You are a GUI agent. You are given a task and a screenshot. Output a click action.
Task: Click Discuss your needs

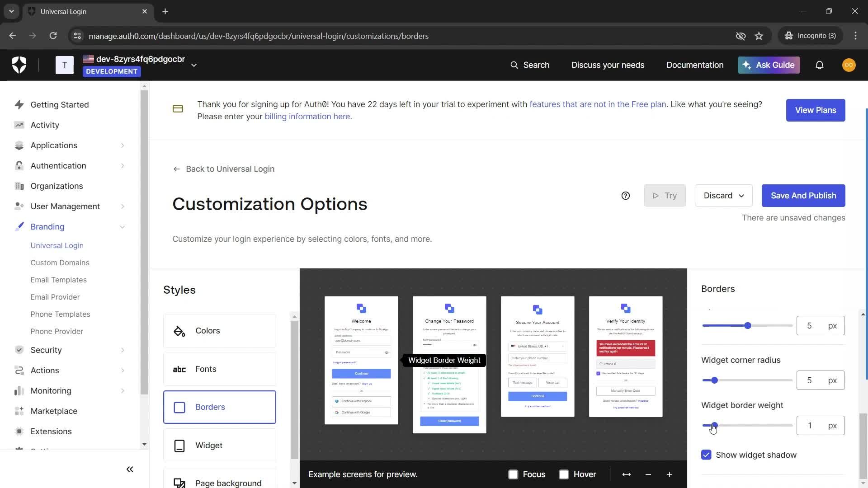(x=608, y=65)
